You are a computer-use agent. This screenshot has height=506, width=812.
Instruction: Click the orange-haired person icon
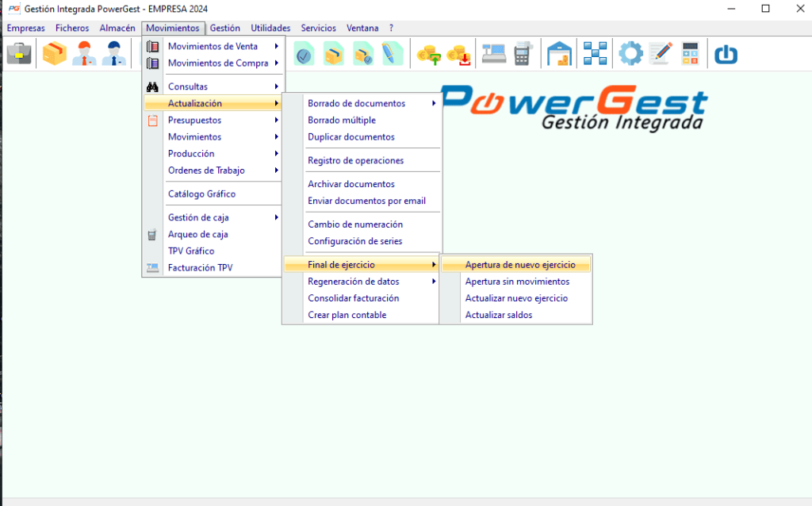84,53
